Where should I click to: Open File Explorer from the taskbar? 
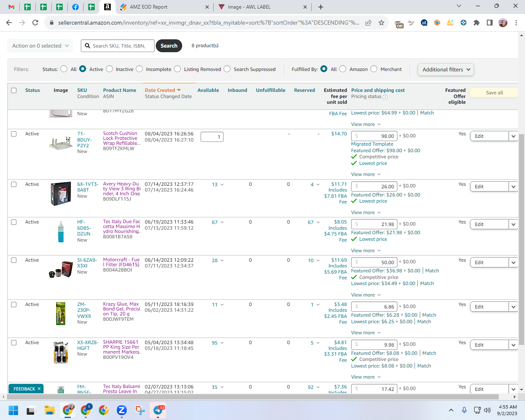[x=50, y=410]
